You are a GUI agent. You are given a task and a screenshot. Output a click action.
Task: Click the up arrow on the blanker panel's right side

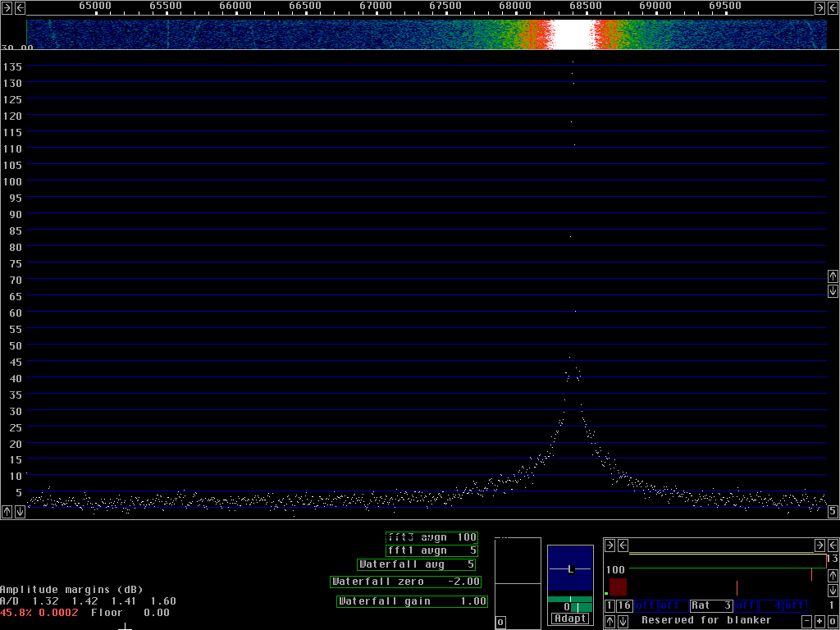click(833, 576)
